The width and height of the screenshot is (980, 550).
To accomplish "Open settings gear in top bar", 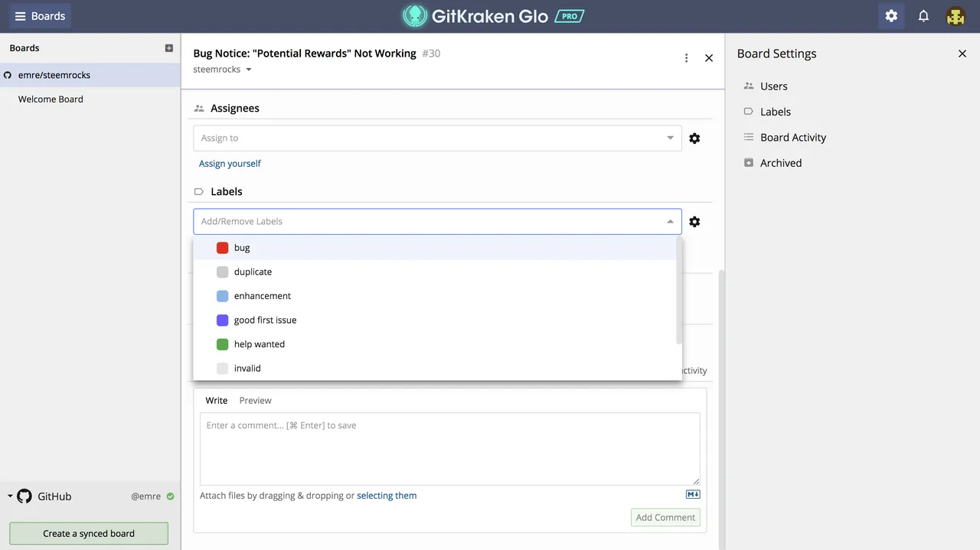I will click(891, 16).
